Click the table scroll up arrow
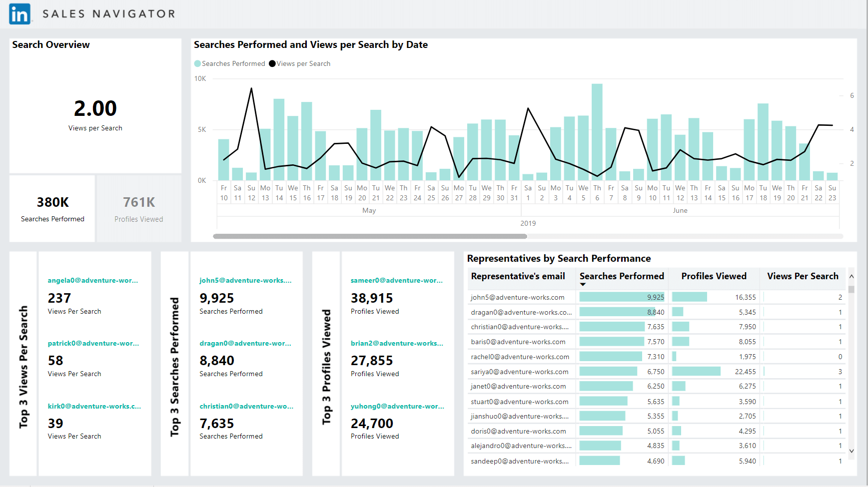Image resolution: width=868 pixels, height=487 pixels. pyautogui.click(x=852, y=276)
